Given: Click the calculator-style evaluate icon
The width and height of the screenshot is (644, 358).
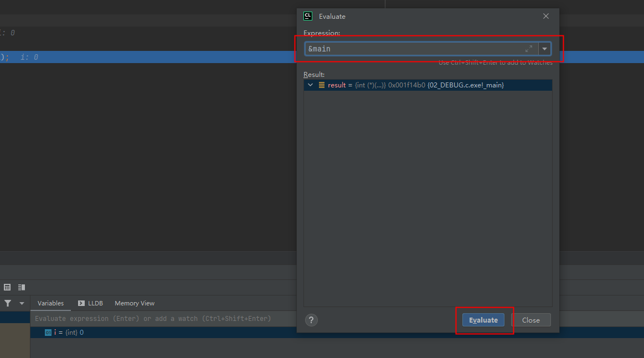Looking at the screenshot, I should tap(7, 287).
